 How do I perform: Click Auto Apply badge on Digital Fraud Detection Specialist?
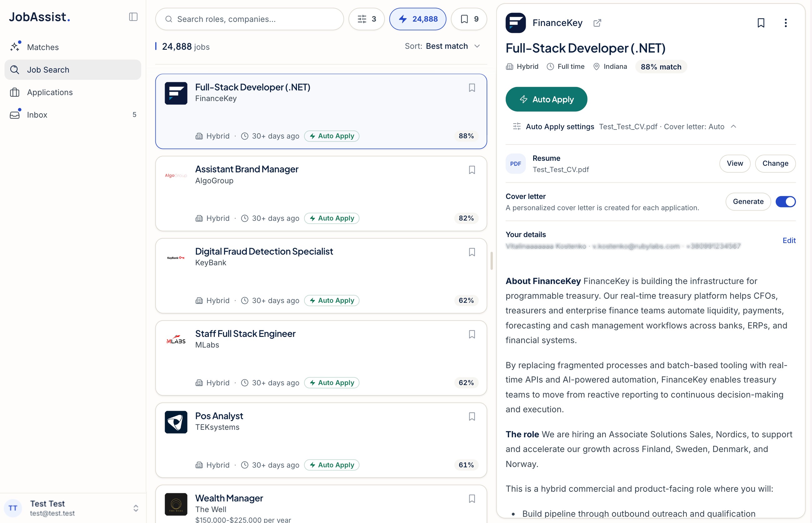tap(332, 301)
